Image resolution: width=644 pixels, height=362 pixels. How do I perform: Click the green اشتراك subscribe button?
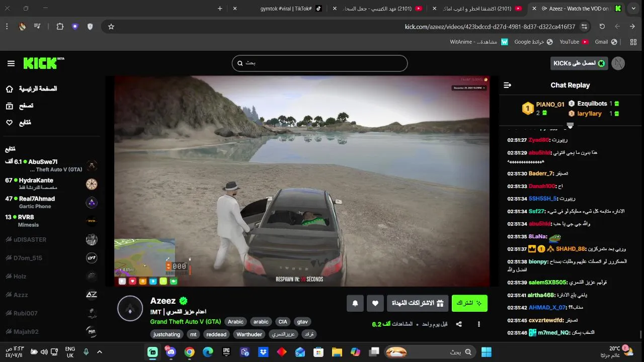469,303
